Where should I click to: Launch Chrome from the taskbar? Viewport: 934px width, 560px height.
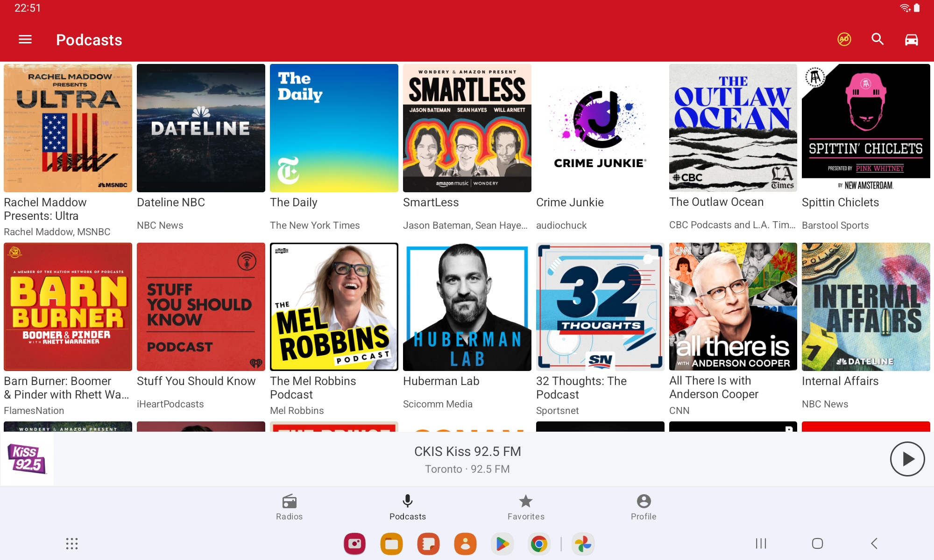[539, 544]
